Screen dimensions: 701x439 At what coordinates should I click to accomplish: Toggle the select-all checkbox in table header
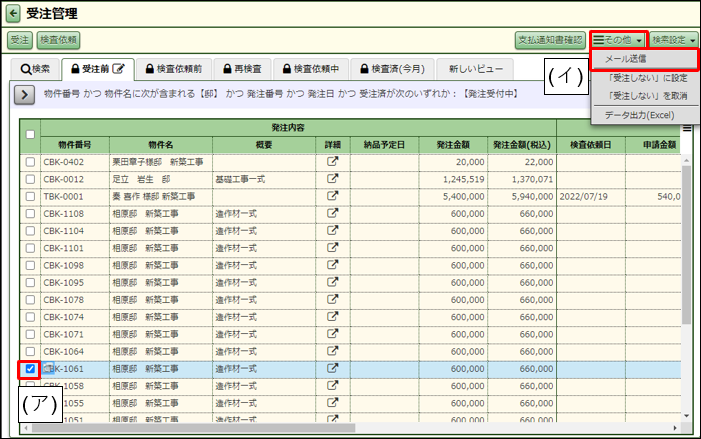point(30,134)
